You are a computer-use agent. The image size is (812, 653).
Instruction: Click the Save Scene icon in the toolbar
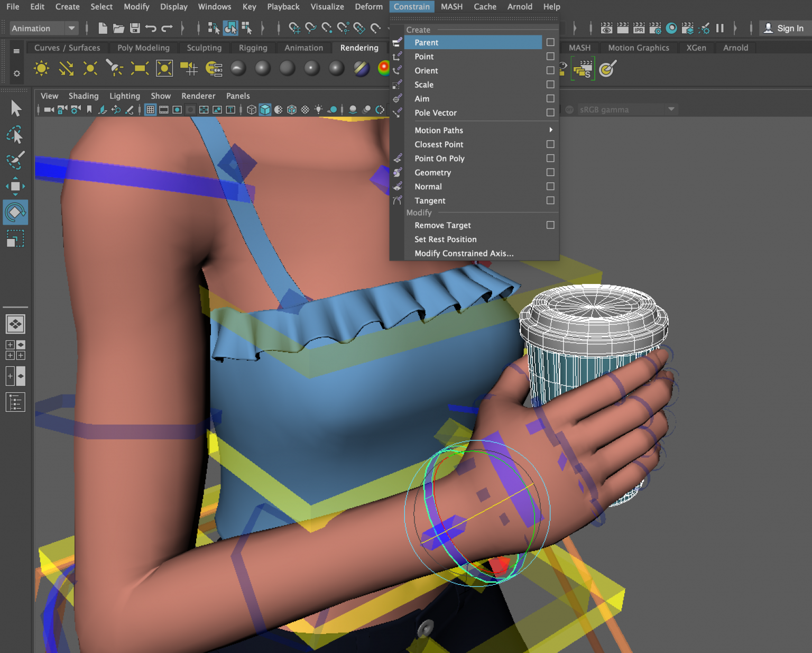tap(134, 28)
